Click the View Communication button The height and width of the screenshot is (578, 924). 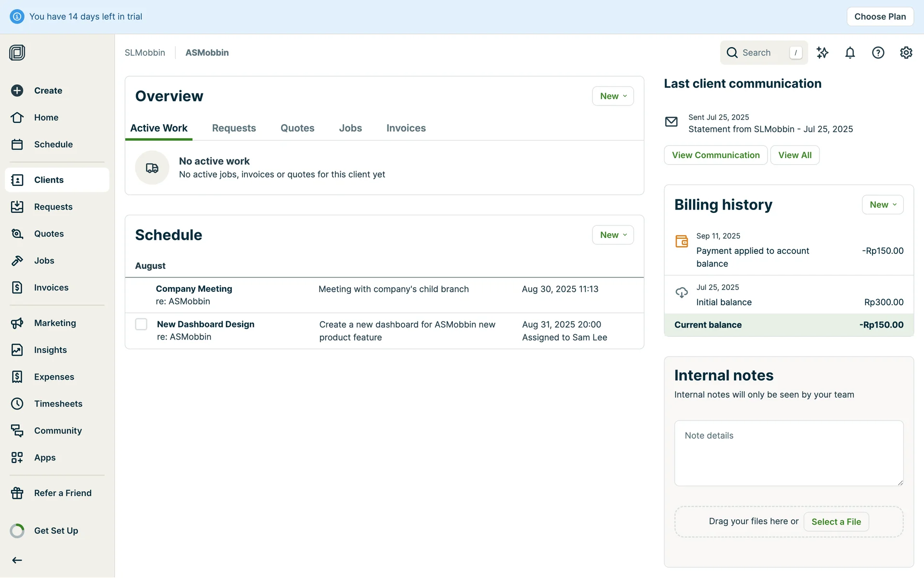[715, 155]
